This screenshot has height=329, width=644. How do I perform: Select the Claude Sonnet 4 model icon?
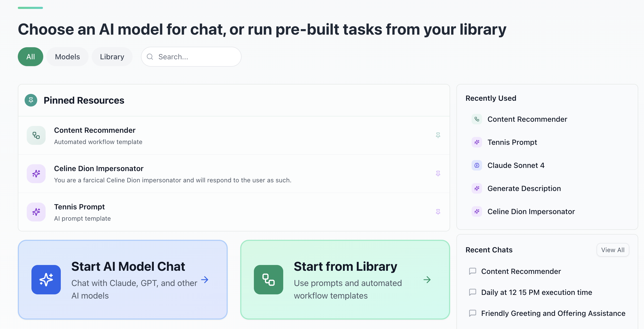click(477, 165)
